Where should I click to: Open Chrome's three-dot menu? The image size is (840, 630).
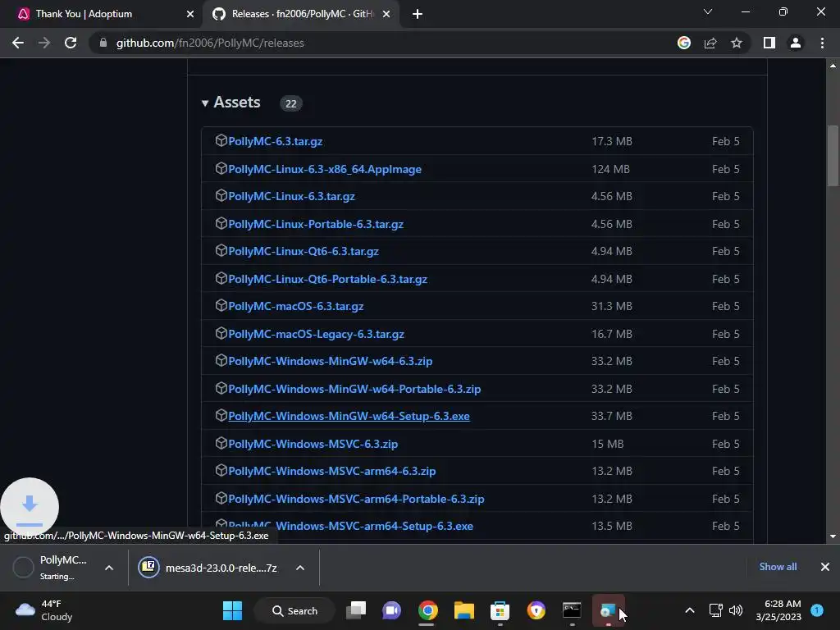point(822,43)
